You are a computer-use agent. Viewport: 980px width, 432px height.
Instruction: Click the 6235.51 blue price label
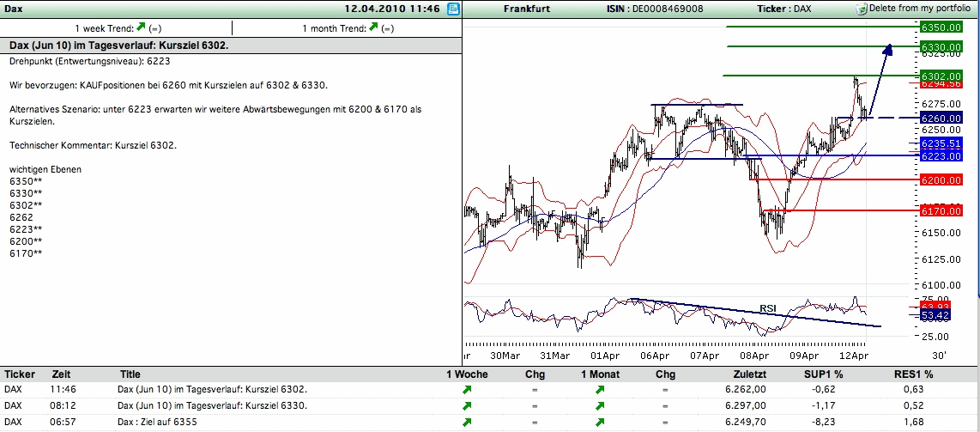941,143
